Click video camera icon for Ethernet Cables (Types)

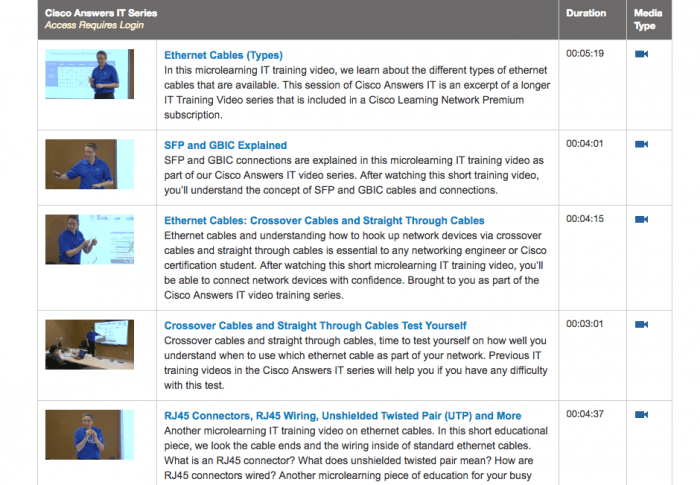[x=642, y=54]
